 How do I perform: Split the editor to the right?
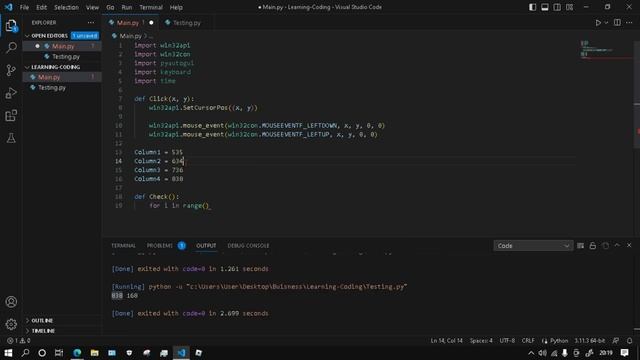617,23
